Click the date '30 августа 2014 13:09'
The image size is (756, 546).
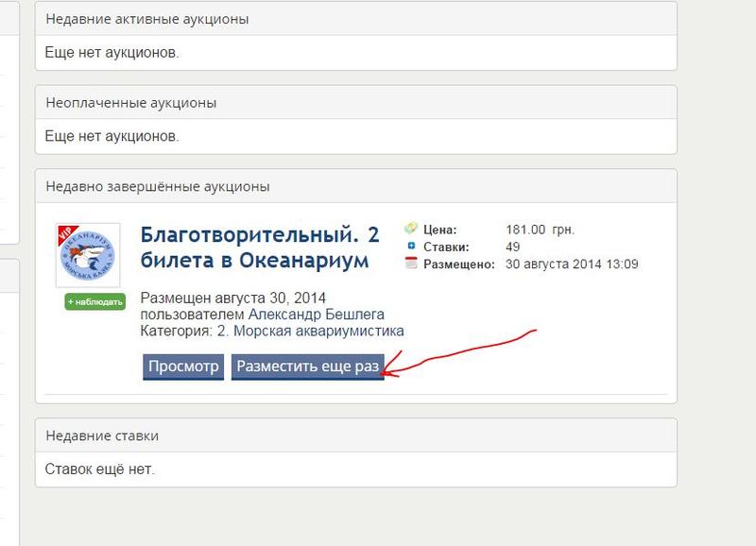tap(573, 264)
